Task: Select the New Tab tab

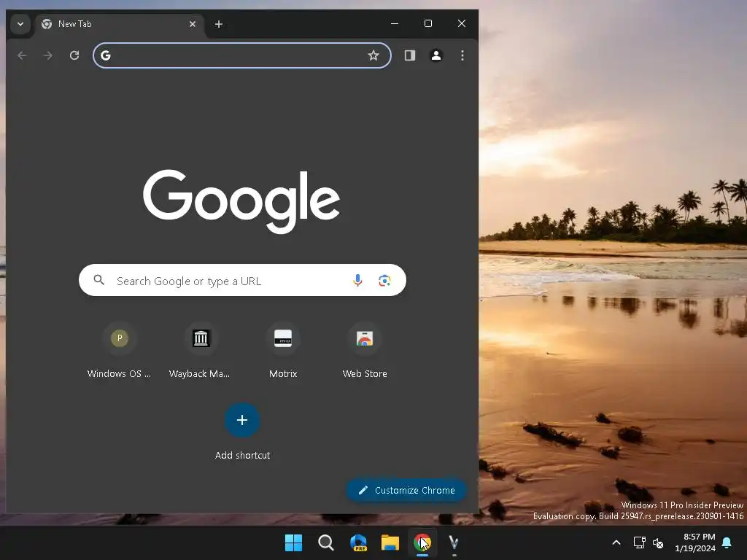Action: [x=119, y=24]
